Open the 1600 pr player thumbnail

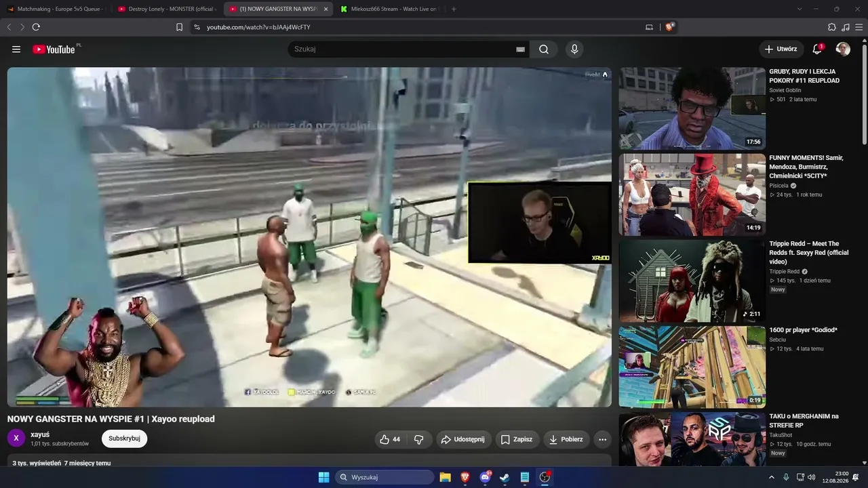(x=692, y=367)
